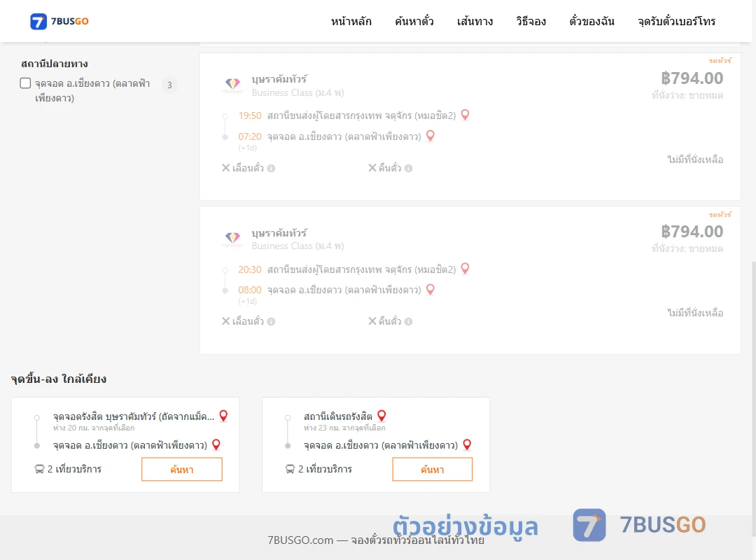Click map pin of 20:30 departure station
This screenshot has width=756, height=560.
[x=465, y=269]
